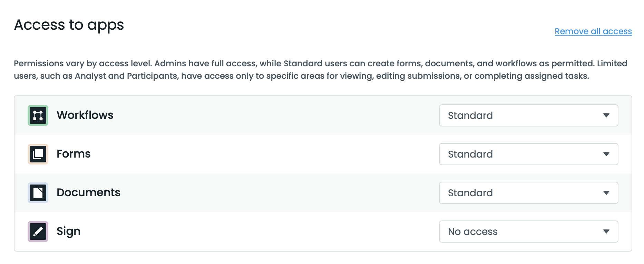The width and height of the screenshot is (644, 264).
Task: Click the caret arrow on the Forms dropdown
Action: click(607, 154)
